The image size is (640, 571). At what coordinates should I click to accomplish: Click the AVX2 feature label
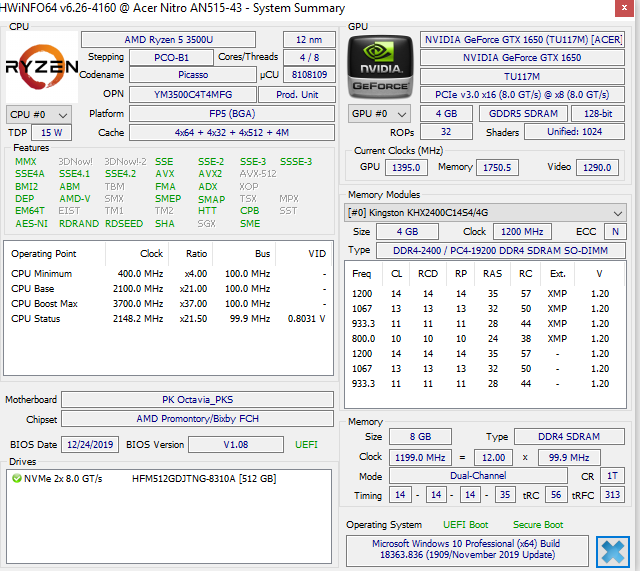(x=210, y=174)
